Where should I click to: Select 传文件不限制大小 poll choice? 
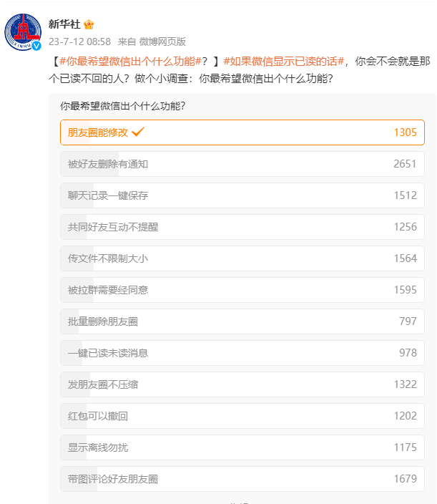point(242,258)
